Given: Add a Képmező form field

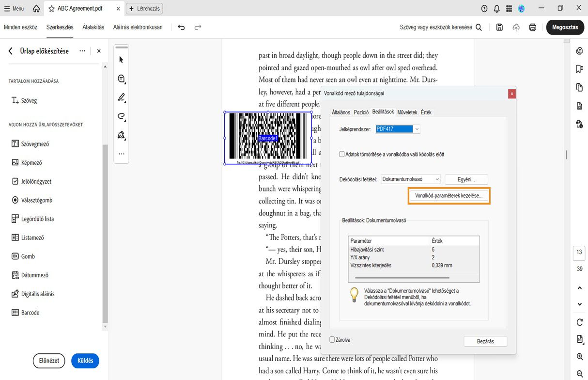Looking at the screenshot, I should pos(27,163).
